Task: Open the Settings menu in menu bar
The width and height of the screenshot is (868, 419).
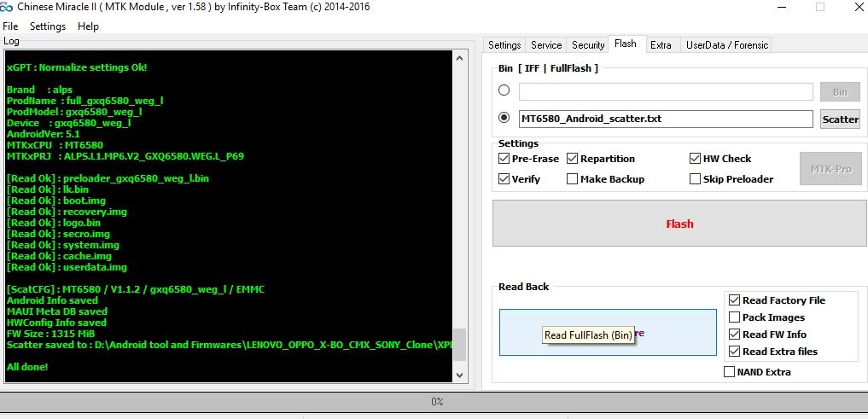Action: [48, 26]
